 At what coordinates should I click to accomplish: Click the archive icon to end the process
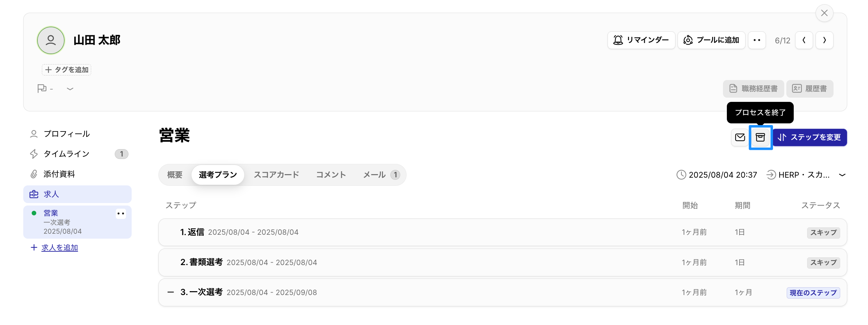pos(761,137)
